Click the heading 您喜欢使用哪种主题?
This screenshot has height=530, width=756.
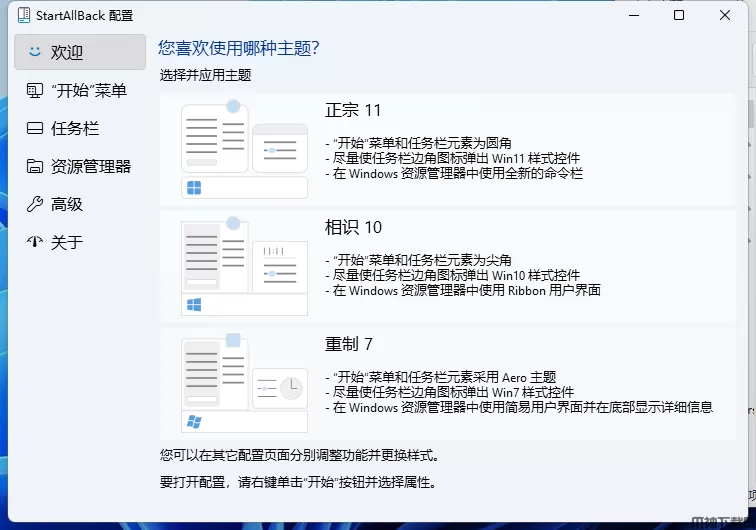(239, 48)
